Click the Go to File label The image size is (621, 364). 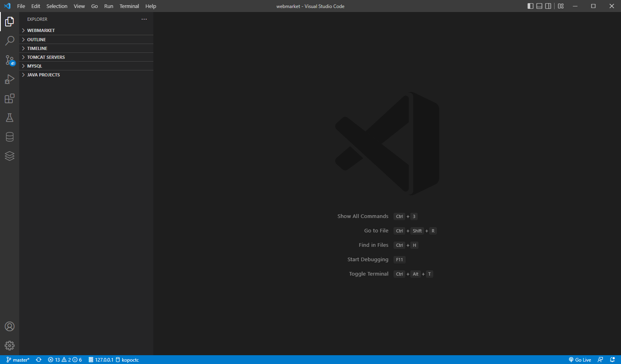click(376, 231)
